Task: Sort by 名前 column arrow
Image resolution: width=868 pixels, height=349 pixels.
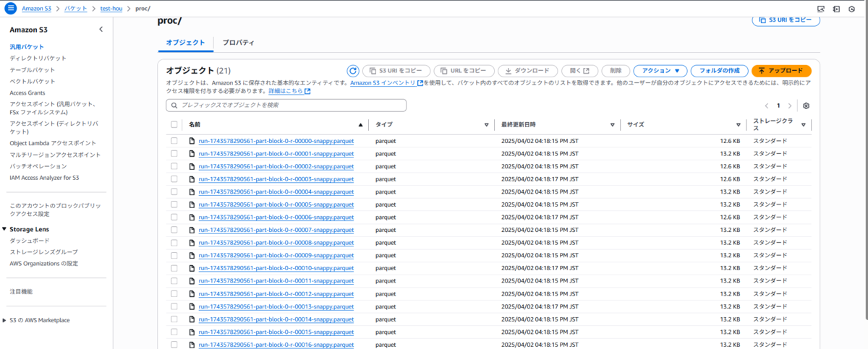Action: coord(360,125)
